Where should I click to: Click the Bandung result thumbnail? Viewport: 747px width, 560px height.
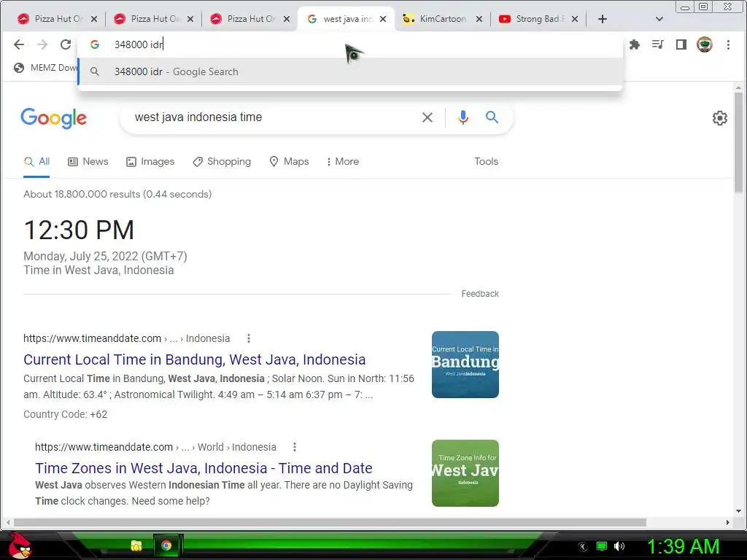(x=465, y=365)
